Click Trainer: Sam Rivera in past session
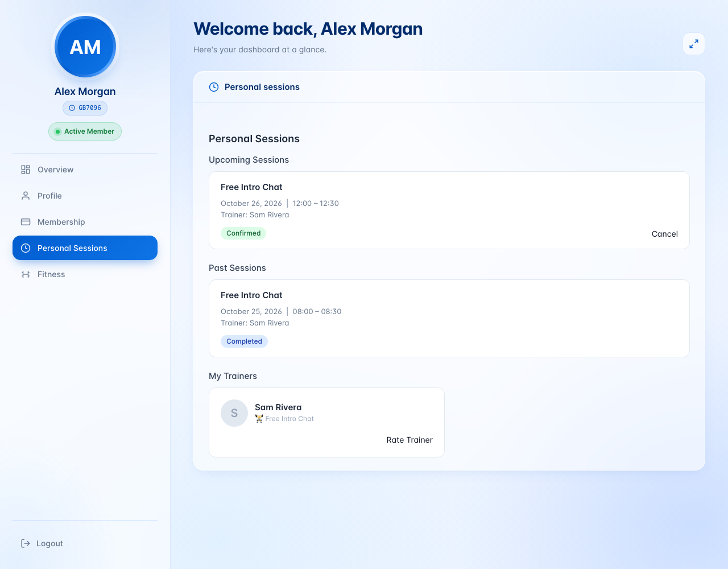 coord(255,323)
